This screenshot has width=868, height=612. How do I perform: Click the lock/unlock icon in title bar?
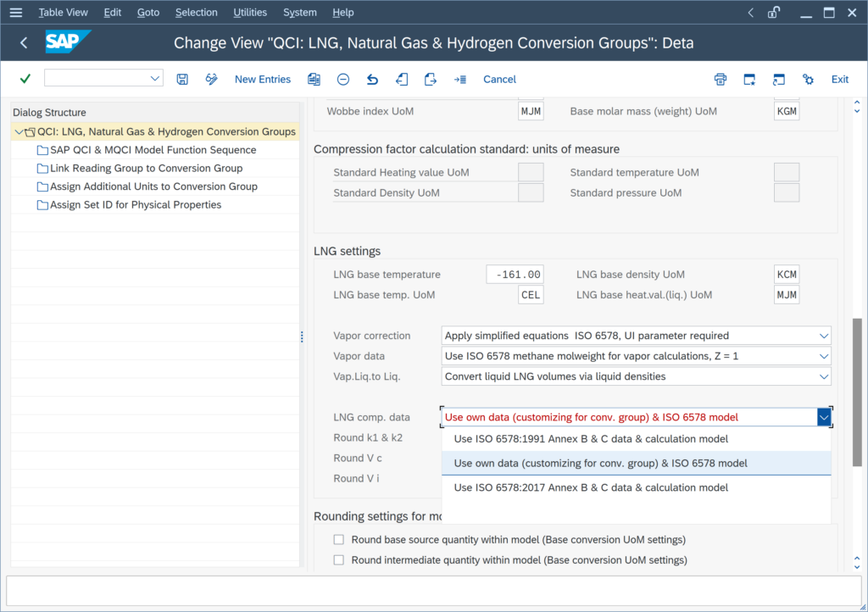click(x=774, y=12)
